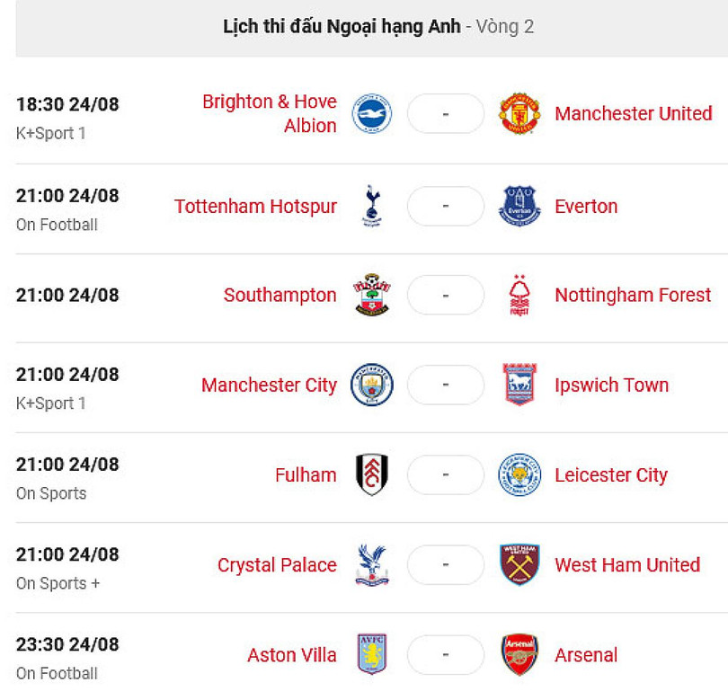This screenshot has height=700, width=728.
Task: Click the Crystal Palace eagle crest
Action: [x=371, y=565]
